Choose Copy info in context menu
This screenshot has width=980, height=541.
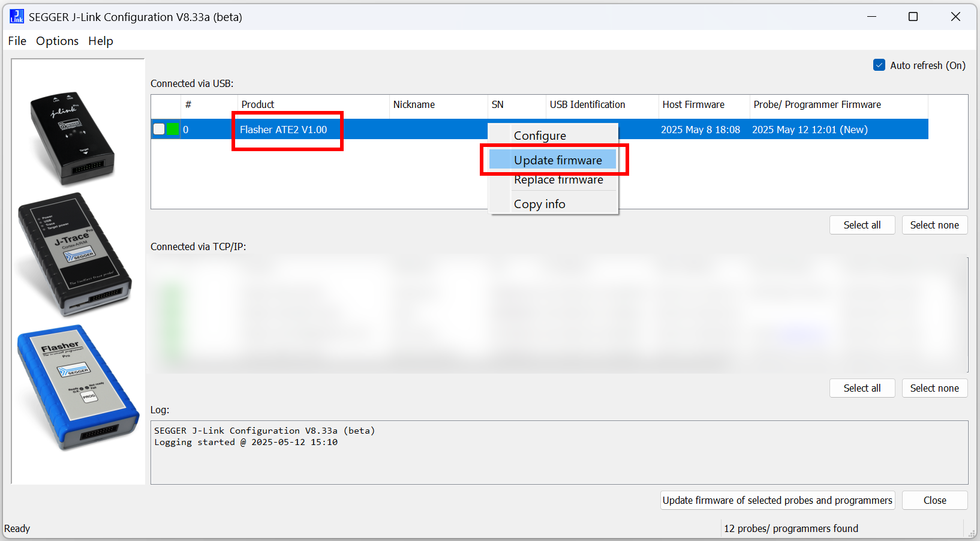tap(553, 204)
